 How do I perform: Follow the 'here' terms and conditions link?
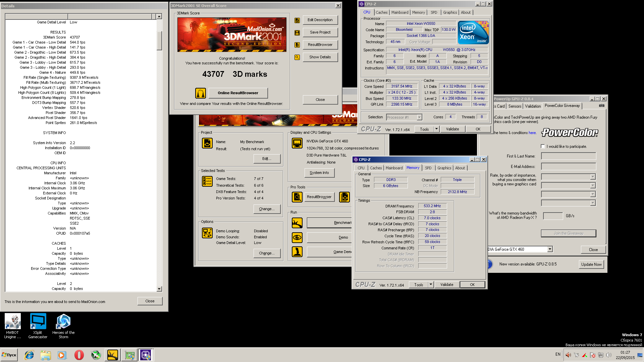click(532, 133)
